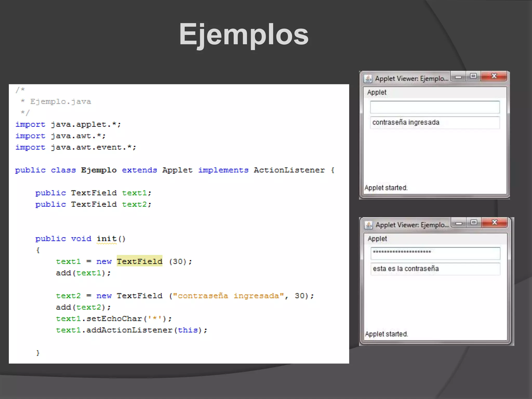Focus the empty text field in top applet
This screenshot has height=399, width=532.
(x=435, y=107)
